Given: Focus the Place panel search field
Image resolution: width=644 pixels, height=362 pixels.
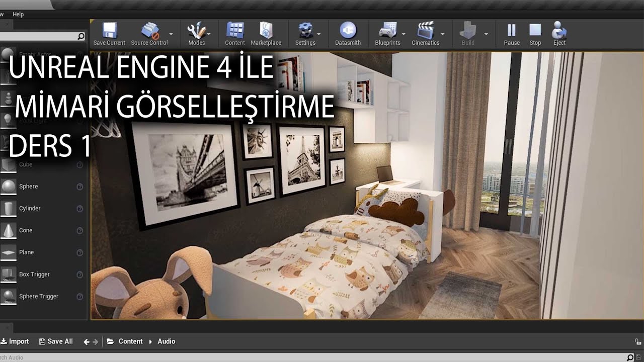Looking at the screenshot, I should click(x=42, y=37).
